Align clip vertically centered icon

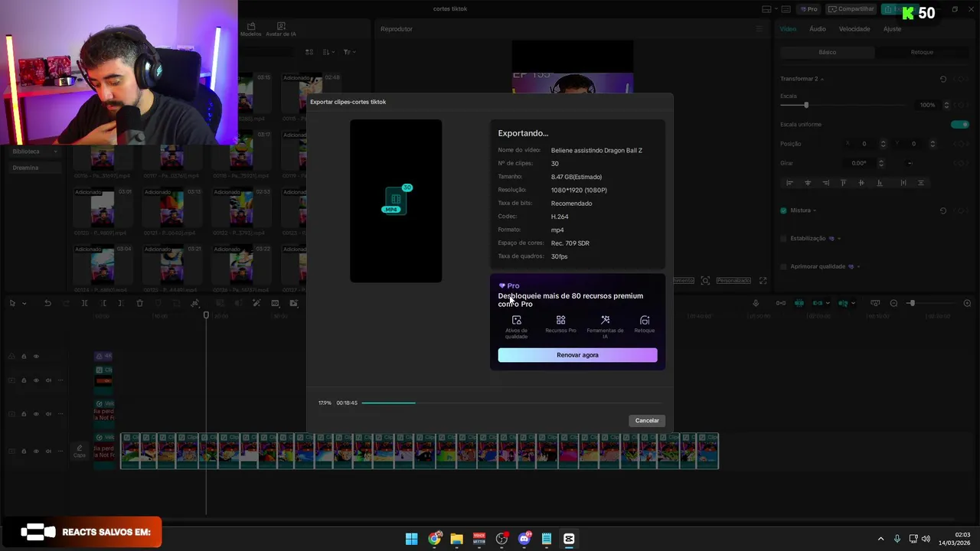(861, 183)
